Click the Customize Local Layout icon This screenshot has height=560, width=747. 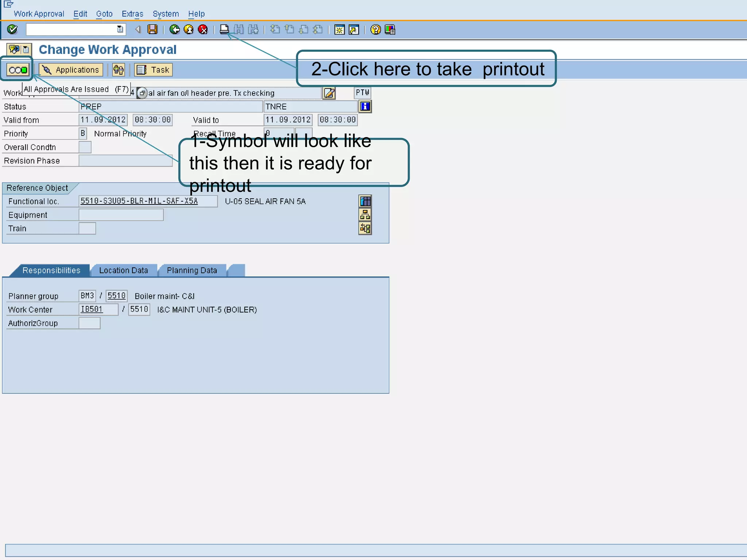[x=390, y=30]
